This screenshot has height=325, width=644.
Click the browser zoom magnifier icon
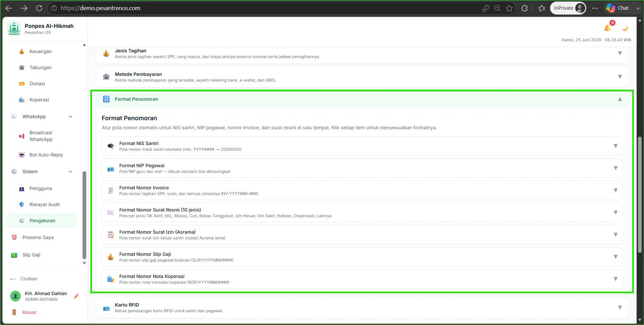click(497, 8)
